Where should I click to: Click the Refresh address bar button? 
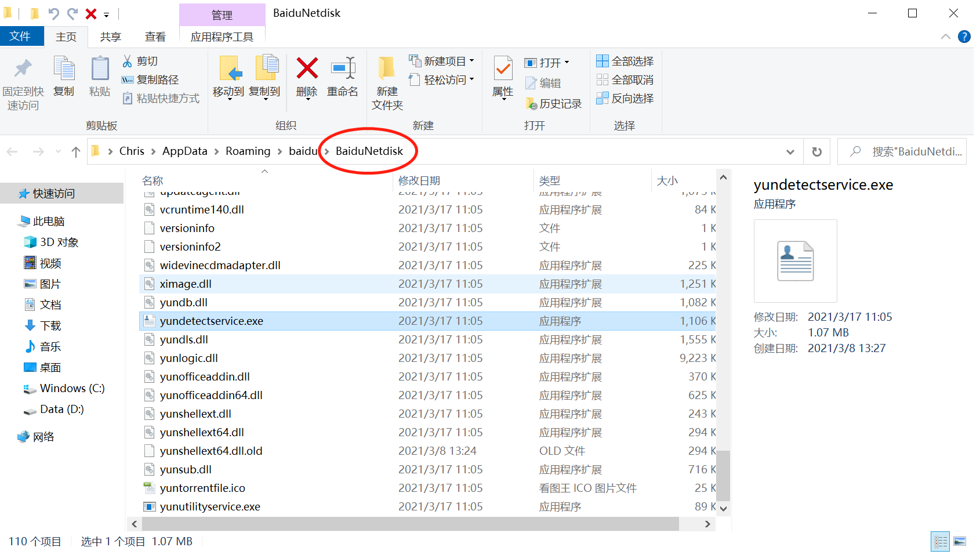pyautogui.click(x=816, y=151)
